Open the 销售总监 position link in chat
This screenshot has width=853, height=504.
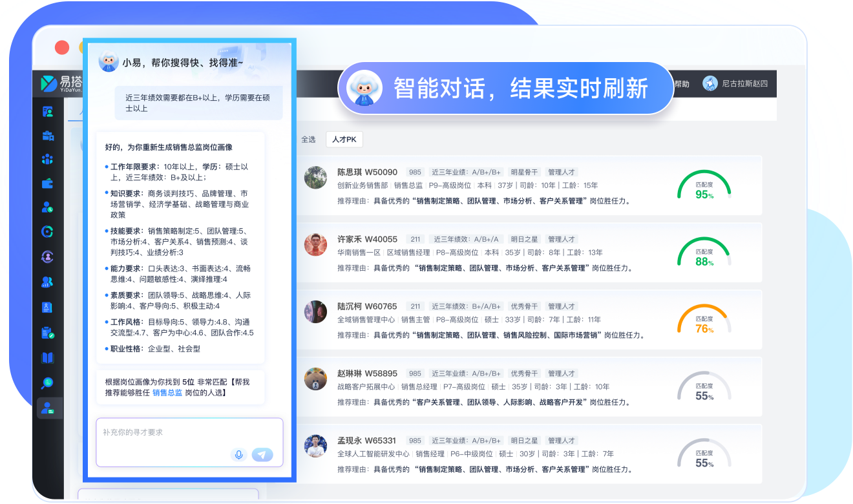167,392
